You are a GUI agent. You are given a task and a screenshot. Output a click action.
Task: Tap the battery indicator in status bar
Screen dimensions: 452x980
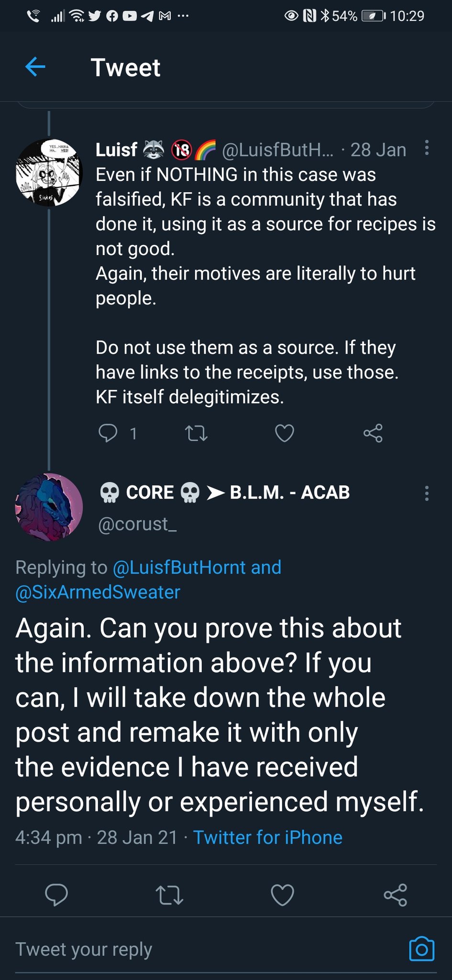pyautogui.click(x=374, y=16)
